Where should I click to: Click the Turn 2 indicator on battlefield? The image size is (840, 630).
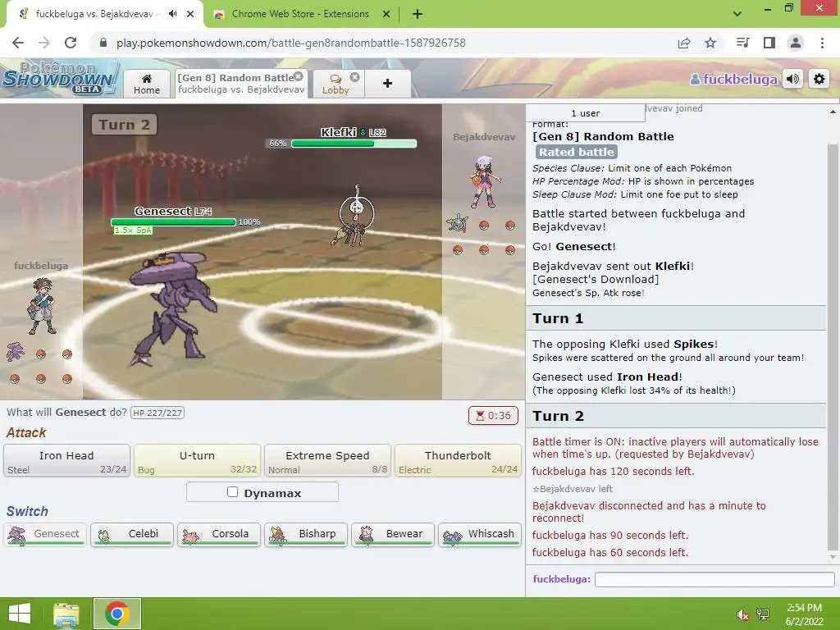(x=125, y=125)
